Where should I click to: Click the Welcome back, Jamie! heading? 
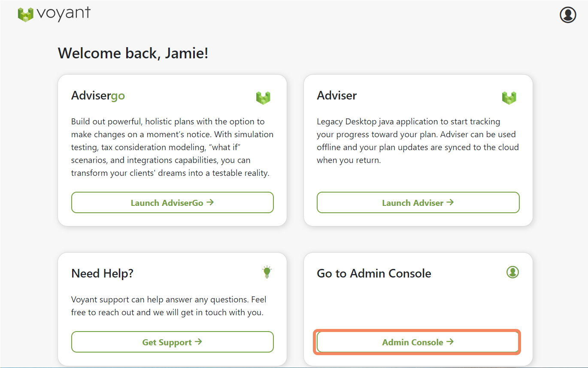click(x=133, y=53)
